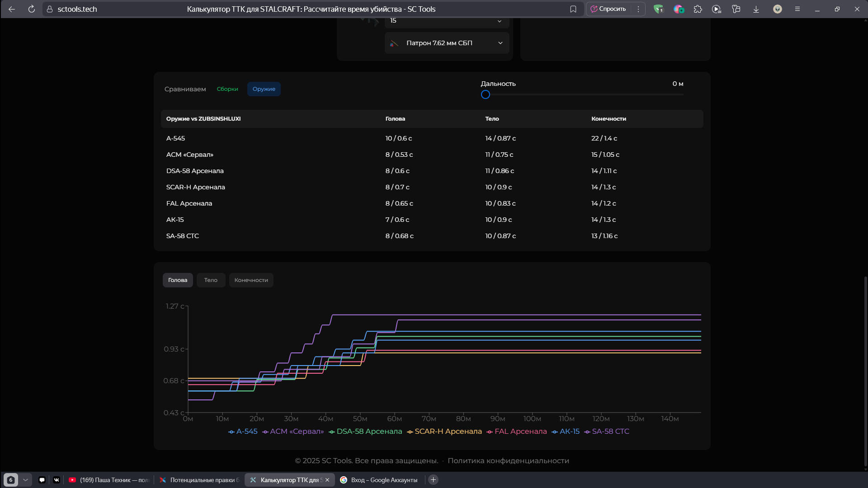The width and height of the screenshot is (868, 488).
Task: Open media playback control icon
Action: click(x=717, y=9)
